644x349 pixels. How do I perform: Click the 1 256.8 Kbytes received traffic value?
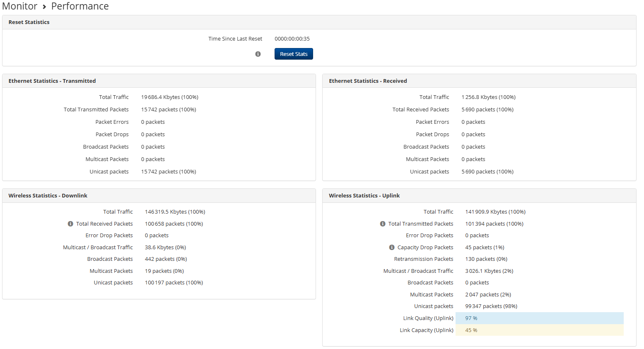488,97
